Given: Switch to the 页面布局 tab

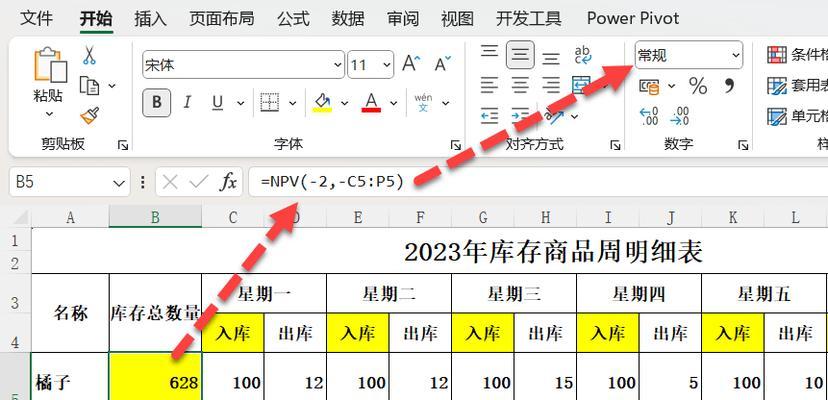Looking at the screenshot, I should 222,18.
